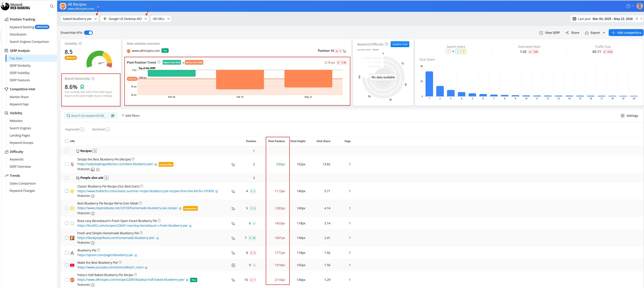Check the People also ask row checkbox
Image resolution: width=644 pixels, height=288 pixels.
(x=67, y=178)
